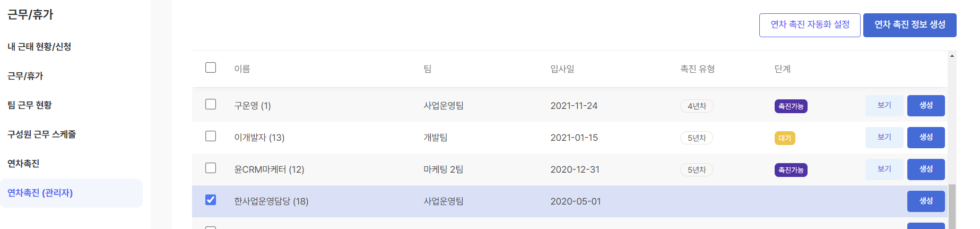Select the checkbox for 윤CRM마케터 (12)
Viewport: 980px width, 229px height.
pyautogui.click(x=211, y=168)
